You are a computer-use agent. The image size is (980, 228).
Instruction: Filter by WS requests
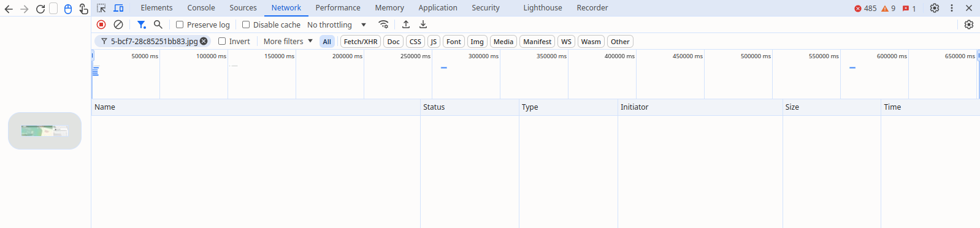566,42
